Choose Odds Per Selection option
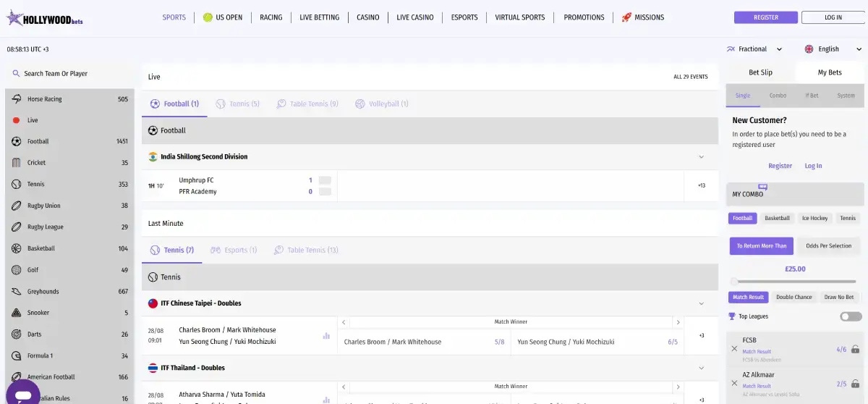The width and height of the screenshot is (868, 404). coord(829,246)
